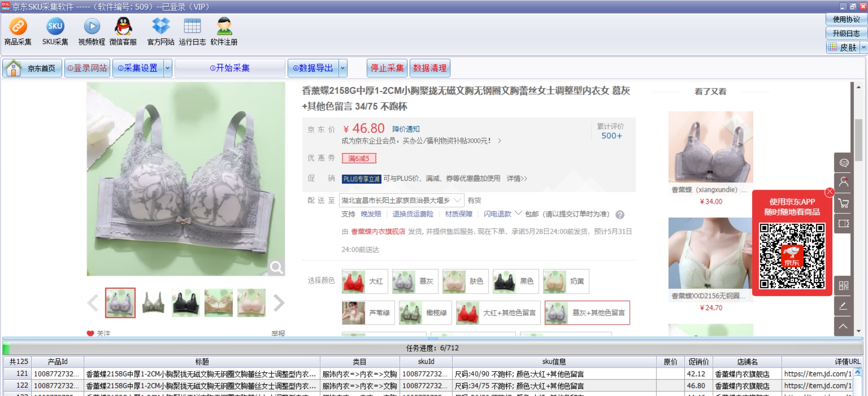Open 详情>> promotion details link

517,179
